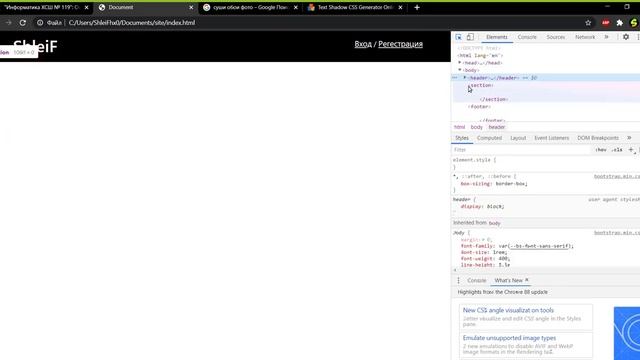Viewport: 640px width, 360px height.
Task: Open Emulate unsupported image types article
Action: 509,338
